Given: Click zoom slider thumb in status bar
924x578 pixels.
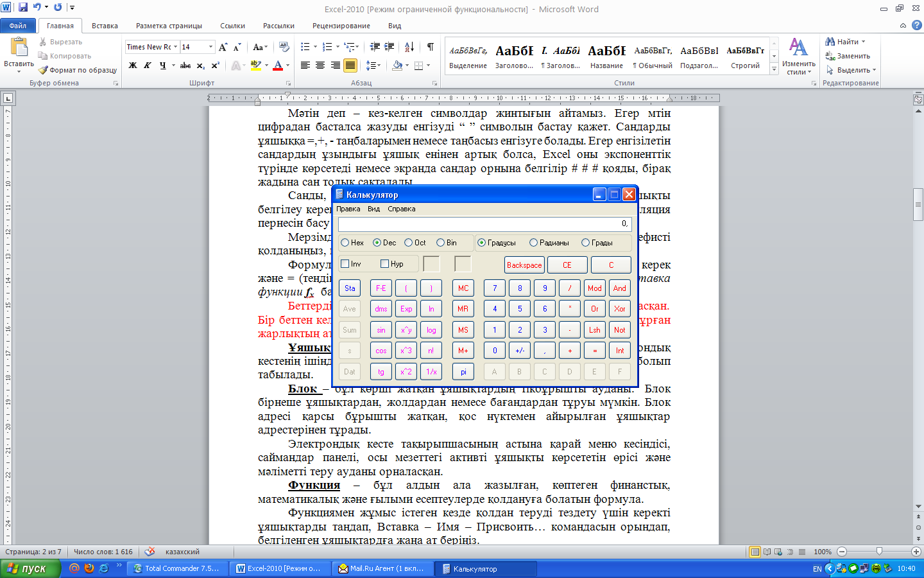Looking at the screenshot, I should pyautogui.click(x=879, y=552).
